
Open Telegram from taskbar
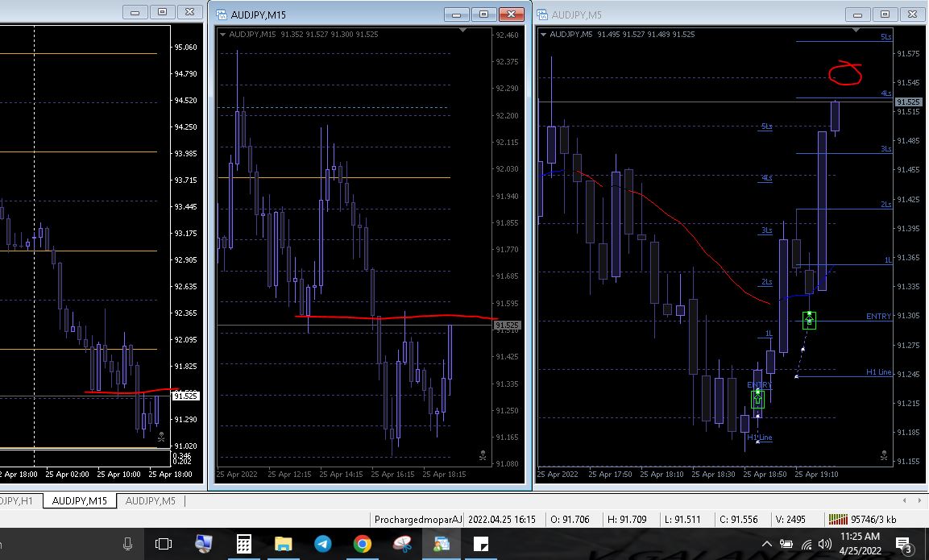click(x=323, y=544)
